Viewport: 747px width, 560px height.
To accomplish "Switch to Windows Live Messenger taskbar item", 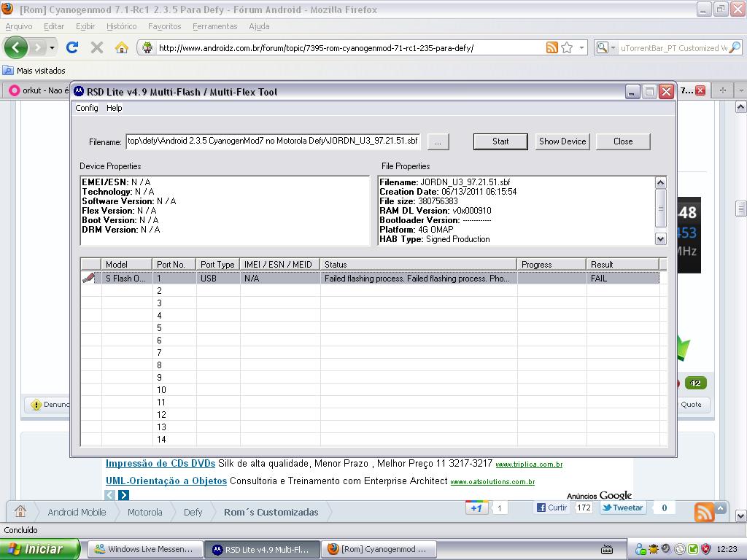I will tap(144, 549).
